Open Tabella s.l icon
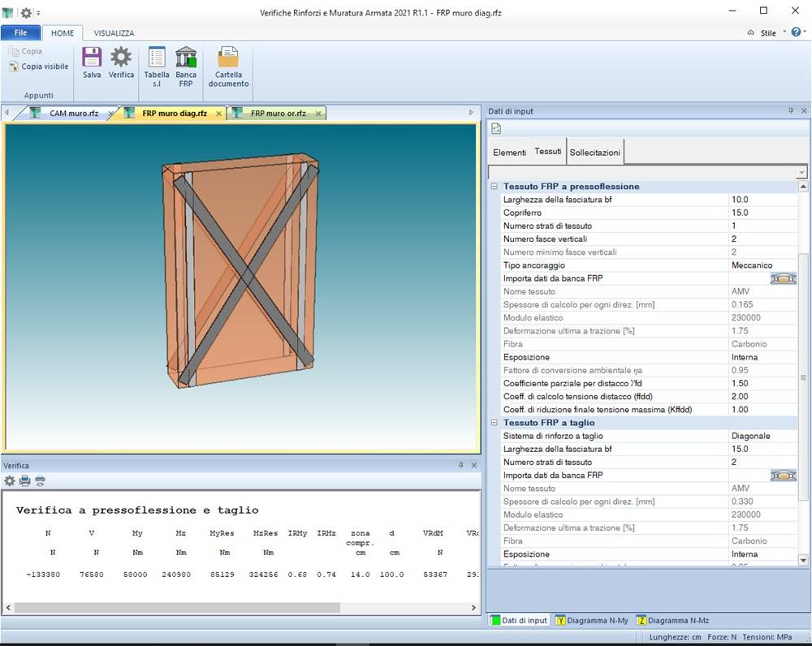 coord(157,57)
